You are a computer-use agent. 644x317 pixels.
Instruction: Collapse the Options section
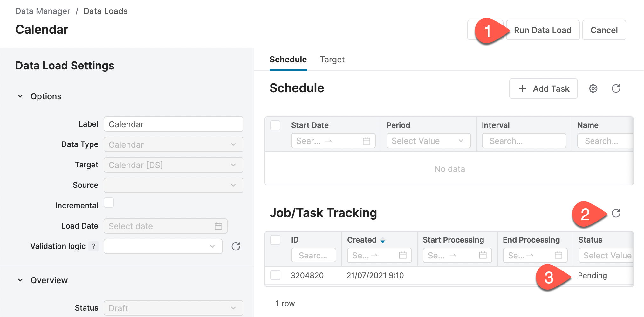[20, 96]
